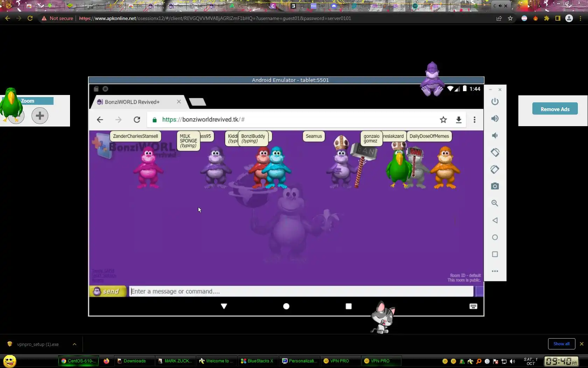
Task: Open the smiley Start button
Action: 9,361
